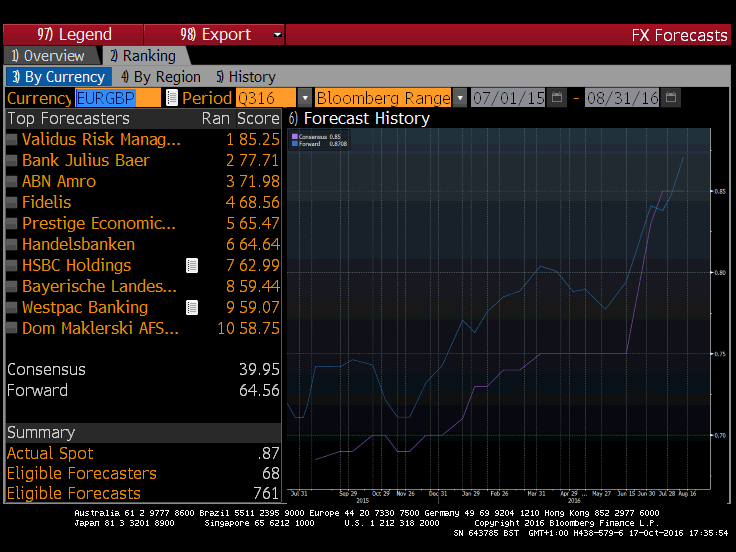
Task: Toggle the HSBC Holdings series checkbox
Action: (12, 265)
